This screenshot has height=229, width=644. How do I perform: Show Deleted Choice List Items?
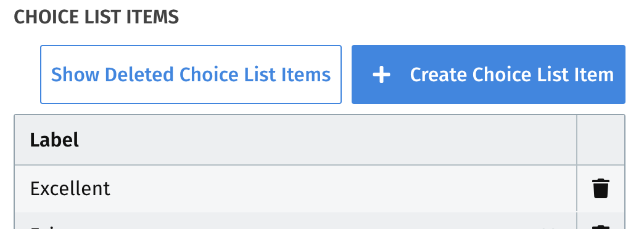pos(191,74)
